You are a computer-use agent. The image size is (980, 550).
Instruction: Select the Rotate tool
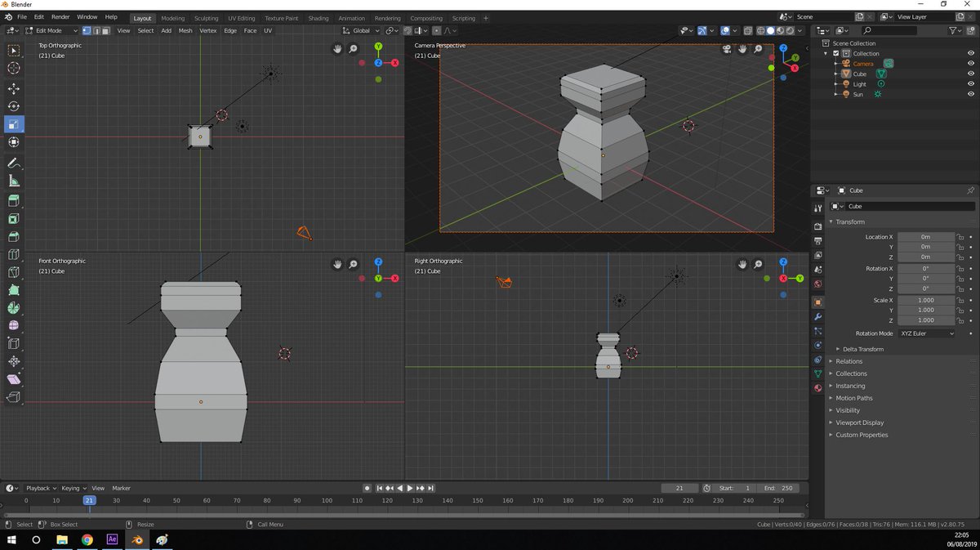(x=14, y=106)
